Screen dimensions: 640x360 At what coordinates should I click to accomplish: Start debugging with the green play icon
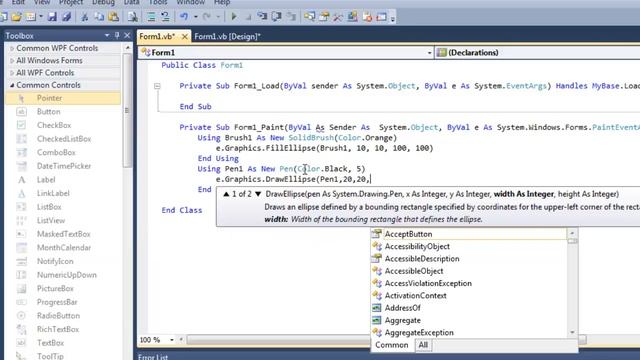coord(234,17)
